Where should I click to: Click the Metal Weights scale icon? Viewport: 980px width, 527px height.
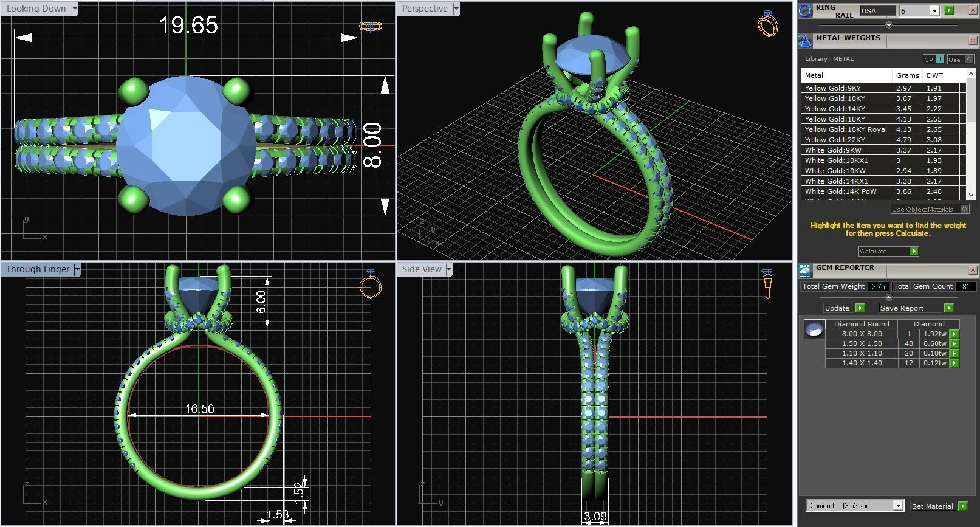pyautogui.click(x=805, y=41)
